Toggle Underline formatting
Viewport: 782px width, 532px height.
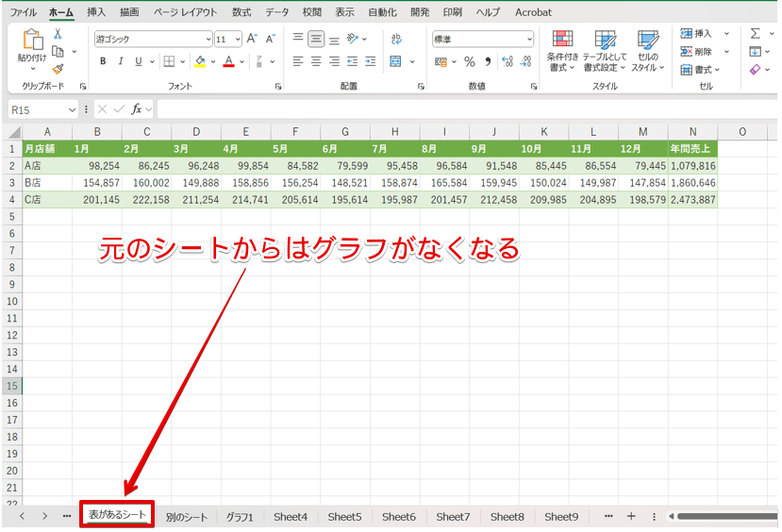coord(139,61)
